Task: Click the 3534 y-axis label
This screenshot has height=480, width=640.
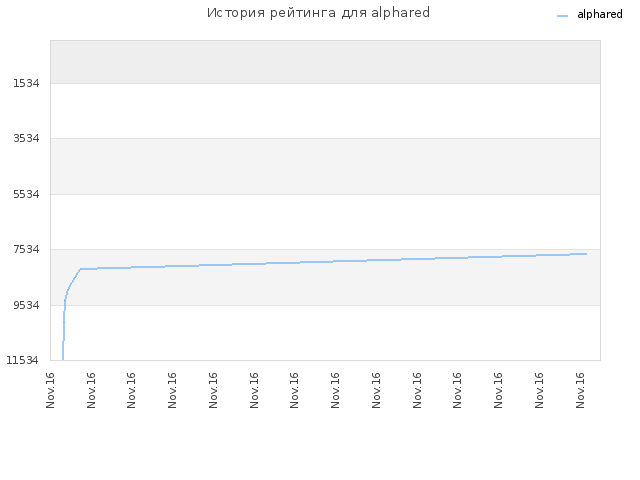Action: pos(26,138)
